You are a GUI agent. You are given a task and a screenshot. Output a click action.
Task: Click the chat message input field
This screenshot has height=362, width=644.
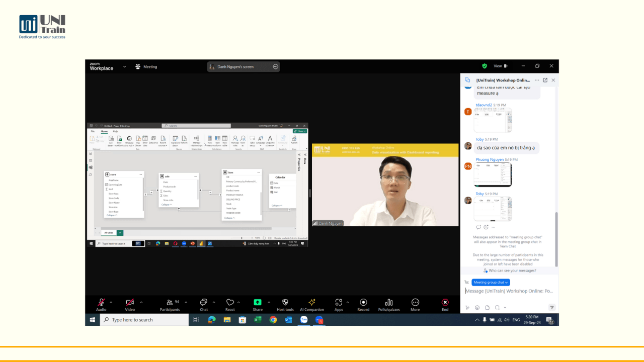[x=509, y=291]
